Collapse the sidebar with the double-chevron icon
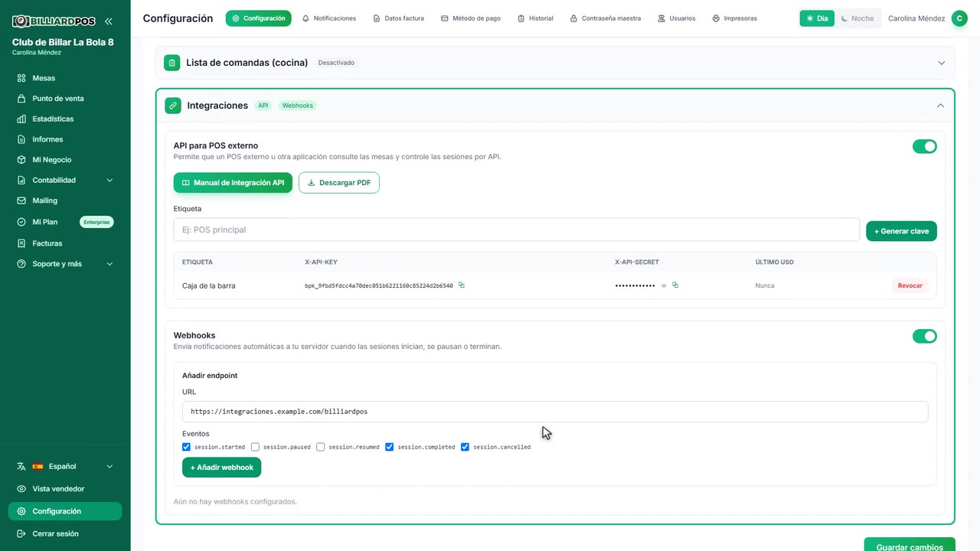This screenshot has width=980, height=551. coord(108,21)
